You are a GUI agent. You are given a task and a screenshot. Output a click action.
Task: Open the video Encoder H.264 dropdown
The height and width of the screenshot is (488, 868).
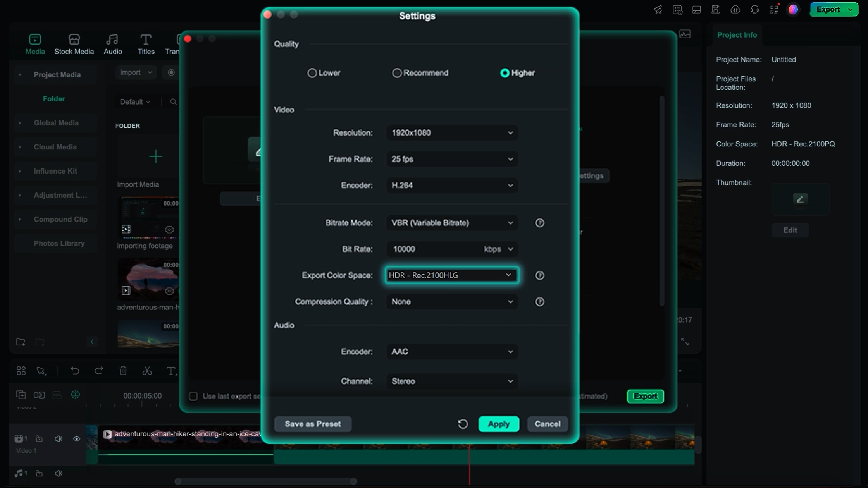pyautogui.click(x=452, y=185)
